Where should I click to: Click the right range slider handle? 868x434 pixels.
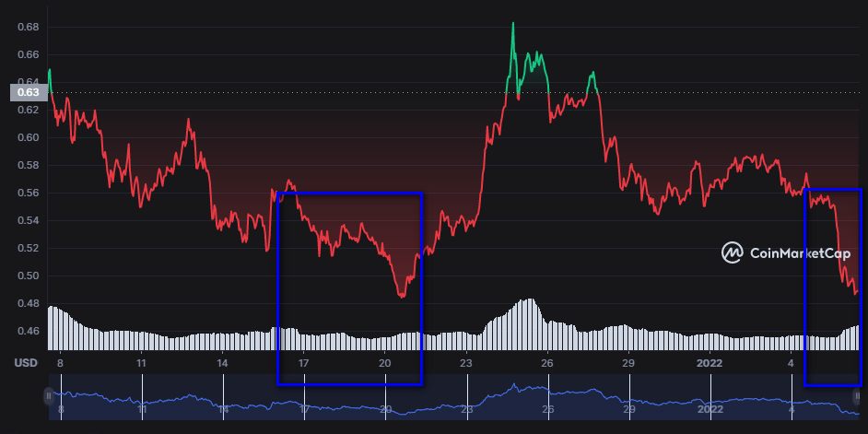[858, 396]
